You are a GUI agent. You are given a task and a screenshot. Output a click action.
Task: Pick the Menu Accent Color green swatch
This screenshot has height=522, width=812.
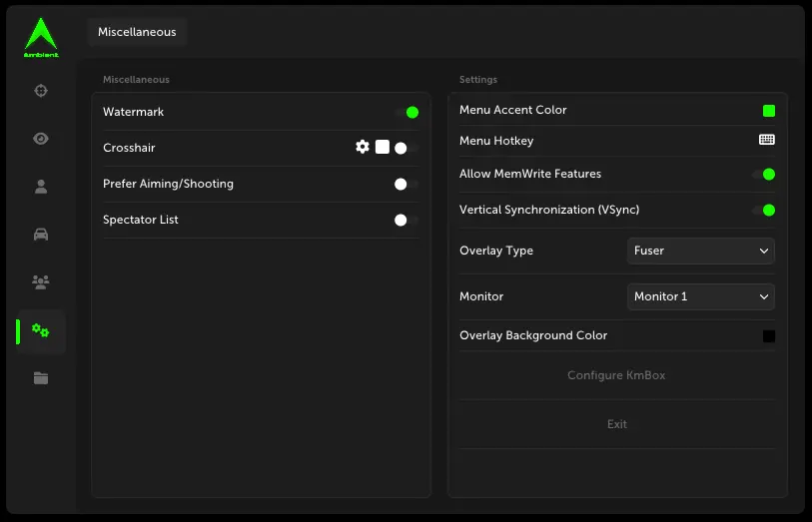pyautogui.click(x=769, y=111)
